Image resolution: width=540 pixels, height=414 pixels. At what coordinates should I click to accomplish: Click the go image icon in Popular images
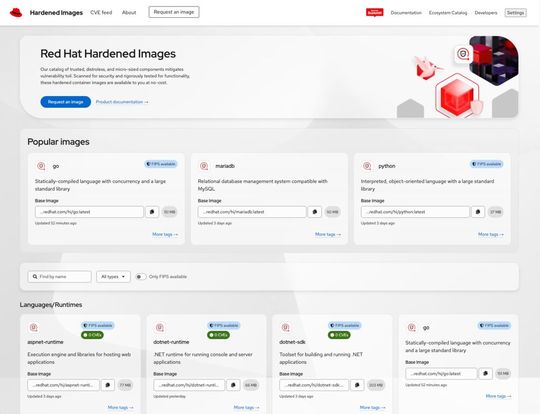(41, 166)
